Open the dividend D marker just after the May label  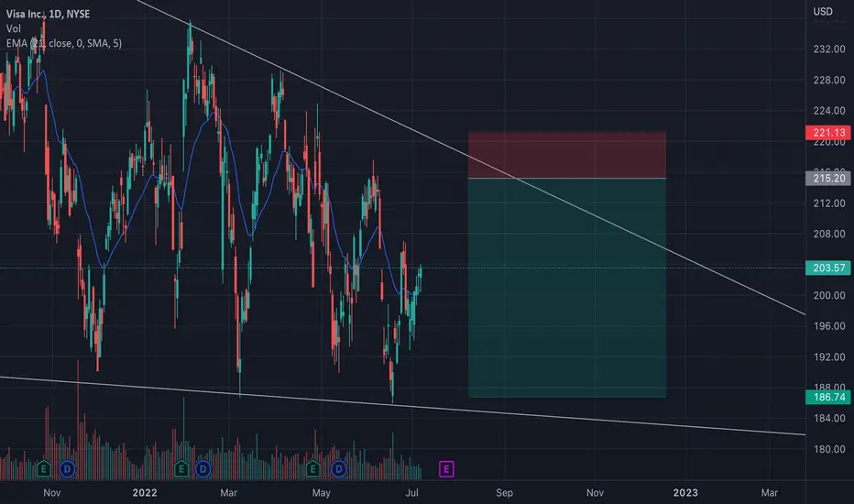[339, 468]
